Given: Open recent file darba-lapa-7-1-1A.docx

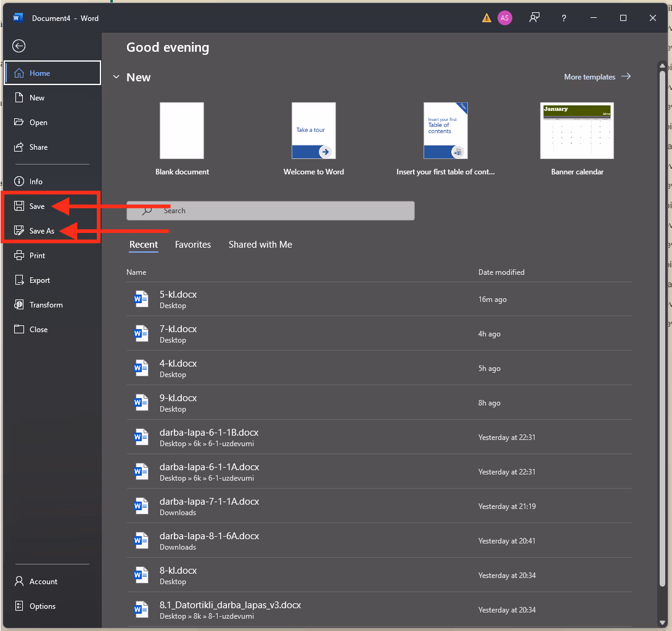Looking at the screenshot, I should [x=209, y=502].
